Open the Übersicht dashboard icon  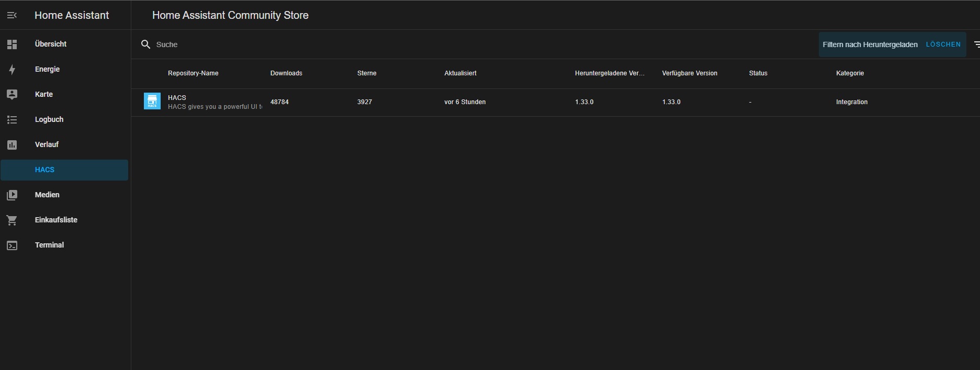[x=12, y=44]
